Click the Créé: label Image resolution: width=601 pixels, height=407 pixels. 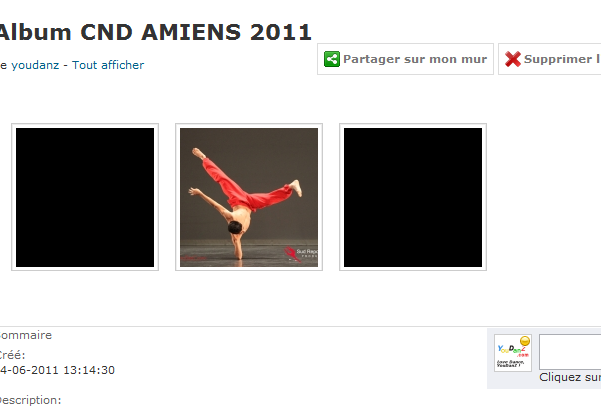coord(12,355)
